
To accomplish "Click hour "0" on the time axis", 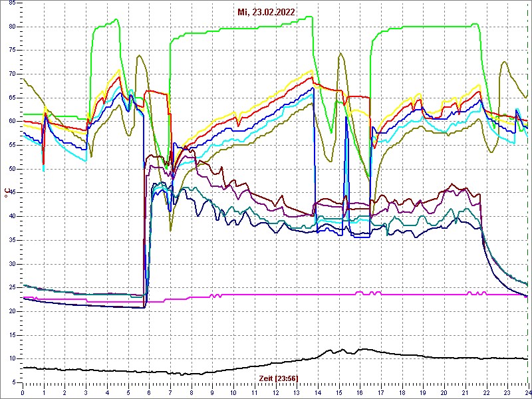I will [23, 392].
